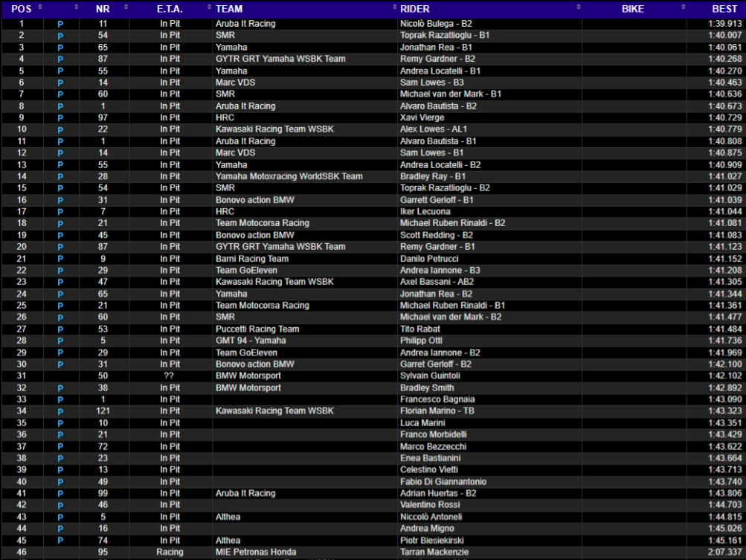Click the P icon in Philipp Ottl's row
The height and width of the screenshot is (560, 746).
point(60,341)
